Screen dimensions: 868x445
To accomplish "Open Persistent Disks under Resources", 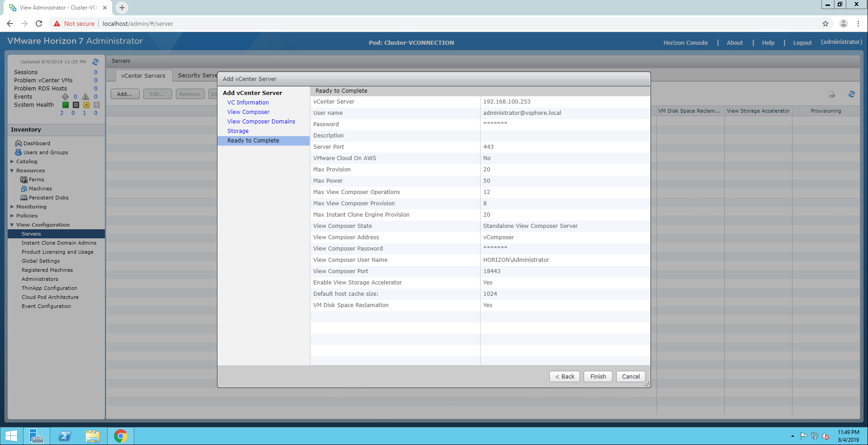I will pyautogui.click(x=48, y=198).
